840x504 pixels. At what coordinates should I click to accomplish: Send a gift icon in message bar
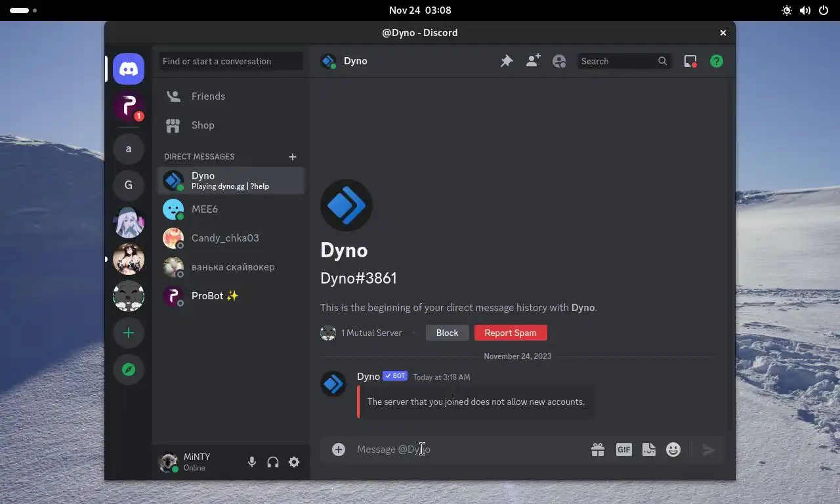(x=598, y=450)
